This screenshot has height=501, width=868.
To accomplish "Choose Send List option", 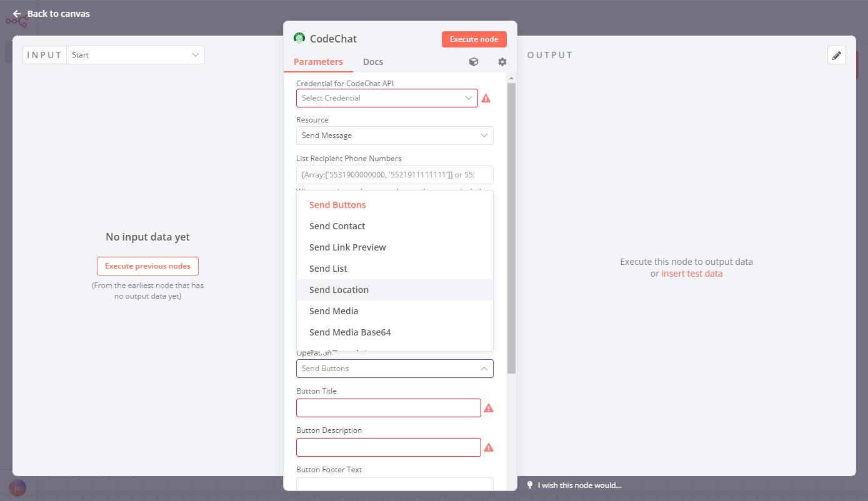I will 395,269.
